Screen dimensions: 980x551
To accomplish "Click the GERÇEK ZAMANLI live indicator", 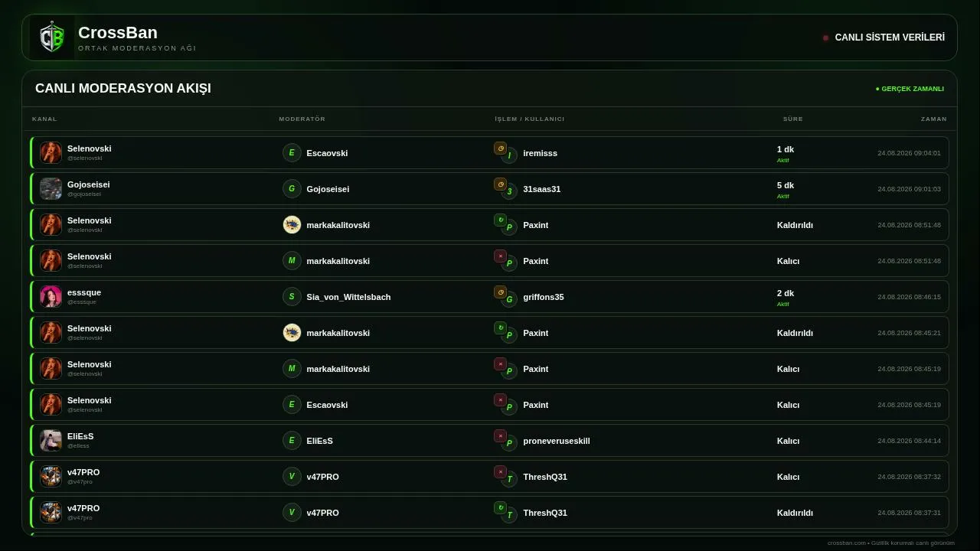I will tap(910, 89).
